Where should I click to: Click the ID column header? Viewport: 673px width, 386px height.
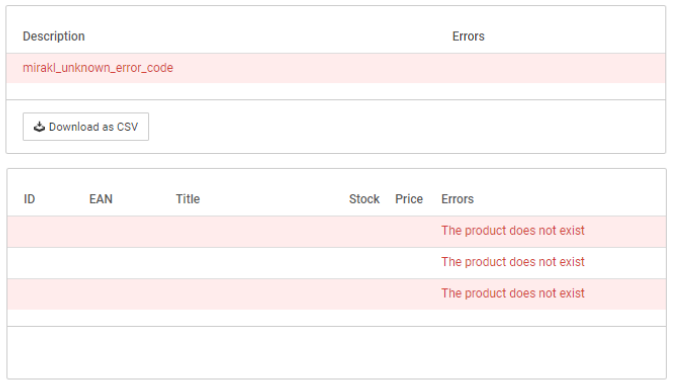point(29,199)
